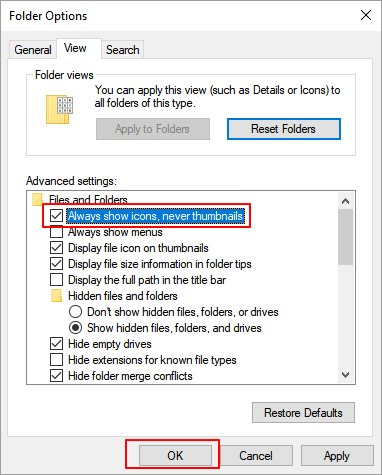Select Don't show hidden files radio option
This screenshot has height=475, width=382.
pos(75,312)
